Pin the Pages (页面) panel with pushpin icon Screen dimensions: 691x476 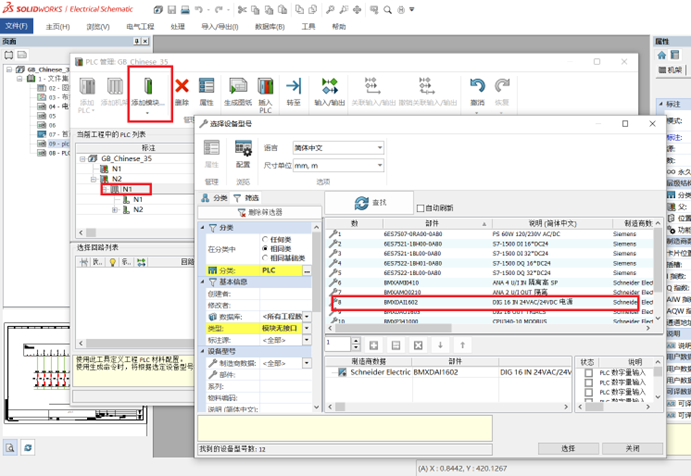[137, 41]
